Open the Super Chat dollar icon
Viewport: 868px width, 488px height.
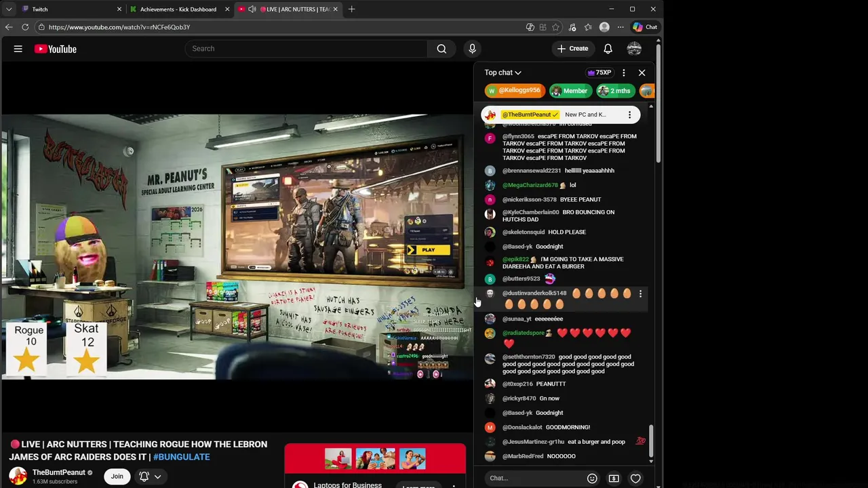614,479
